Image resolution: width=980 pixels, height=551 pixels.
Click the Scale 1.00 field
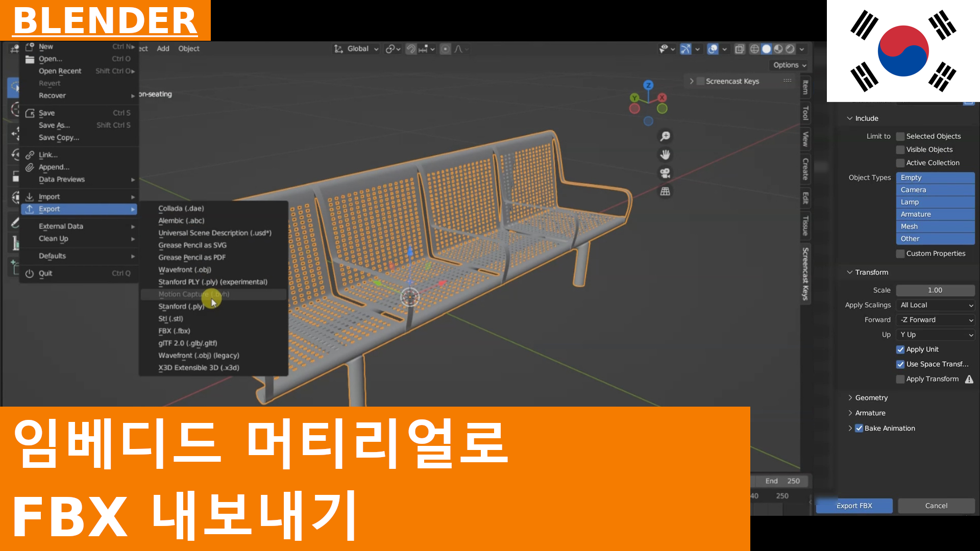coord(936,290)
